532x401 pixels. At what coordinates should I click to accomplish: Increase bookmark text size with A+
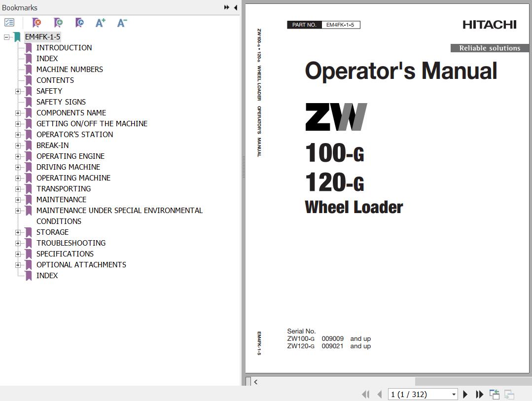tap(100, 23)
